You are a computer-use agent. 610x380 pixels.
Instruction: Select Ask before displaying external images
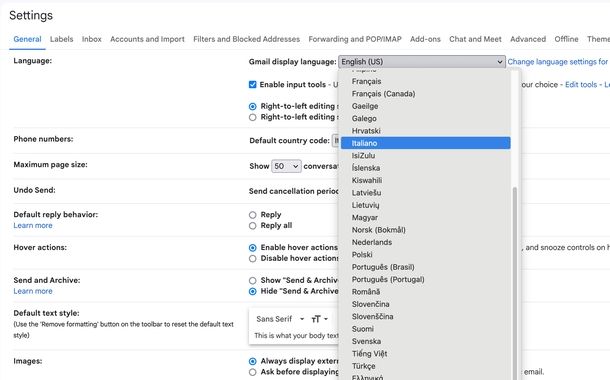click(252, 372)
